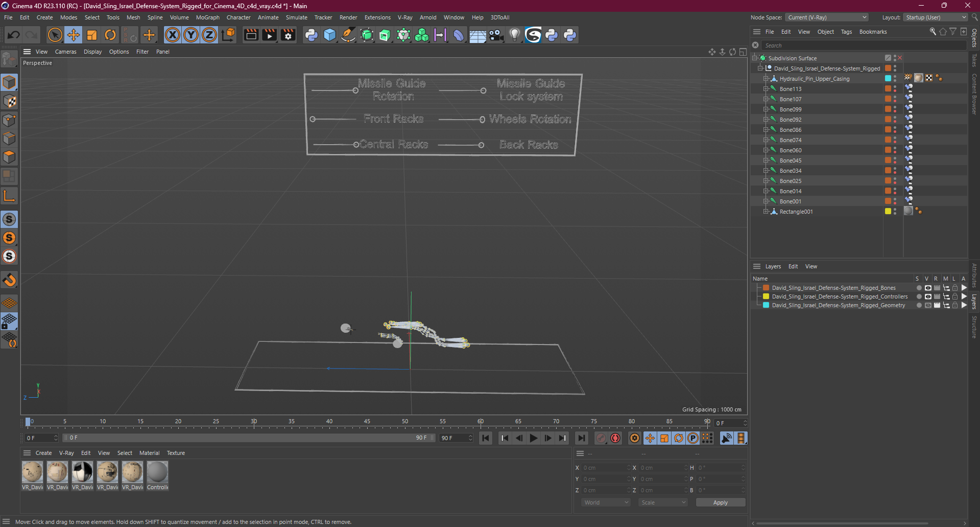The height and width of the screenshot is (527, 980).
Task: Collapse Subdivision Surface tree item
Action: pyautogui.click(x=754, y=58)
